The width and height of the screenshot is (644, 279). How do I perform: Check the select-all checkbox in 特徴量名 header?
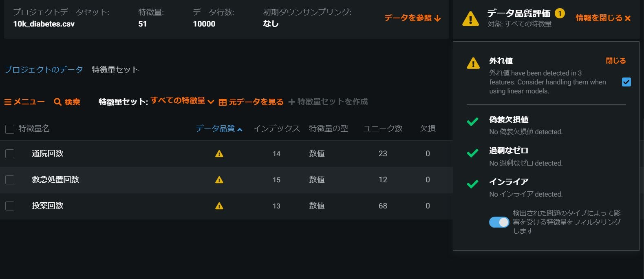[9, 129]
